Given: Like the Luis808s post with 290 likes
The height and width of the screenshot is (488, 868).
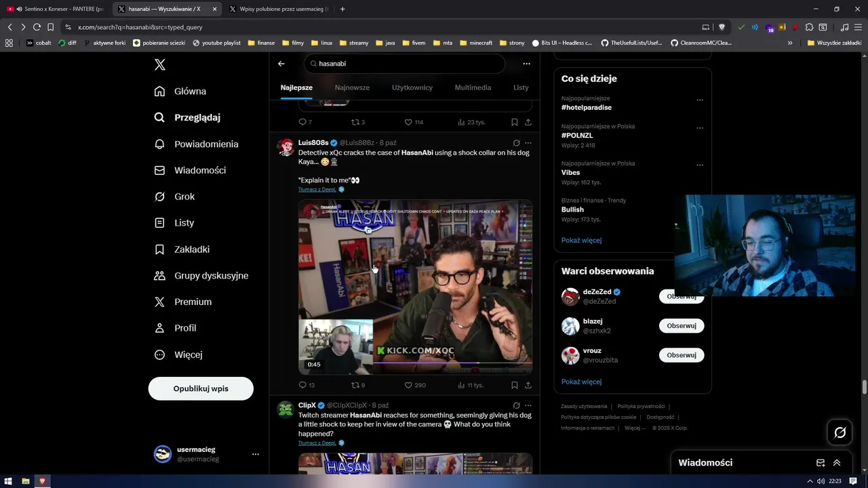Looking at the screenshot, I should point(414,385).
